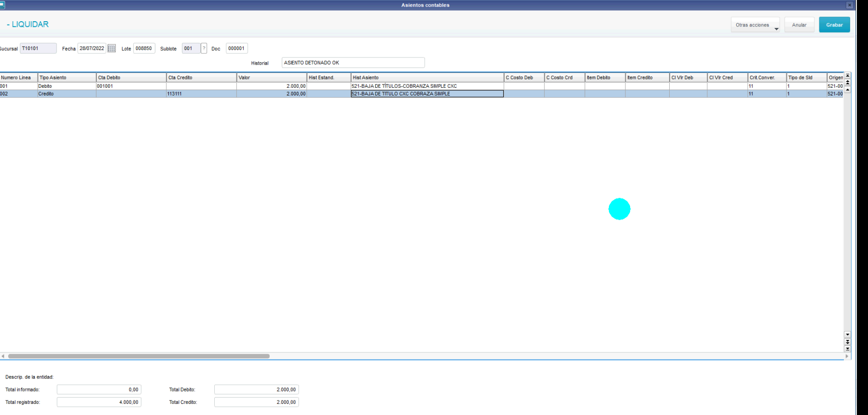Image resolution: width=868 pixels, height=415 pixels.
Task: Focus the Total informado field 0,00
Action: 99,389
